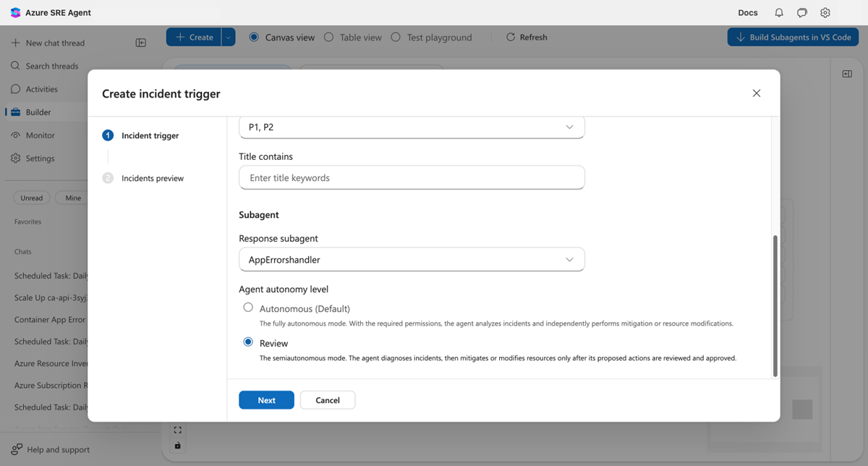
Task: Open the P1, P2 severity dropdown
Action: 412,127
